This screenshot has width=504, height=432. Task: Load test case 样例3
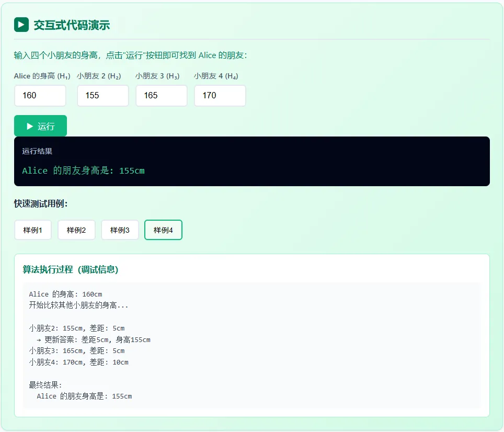(x=120, y=230)
